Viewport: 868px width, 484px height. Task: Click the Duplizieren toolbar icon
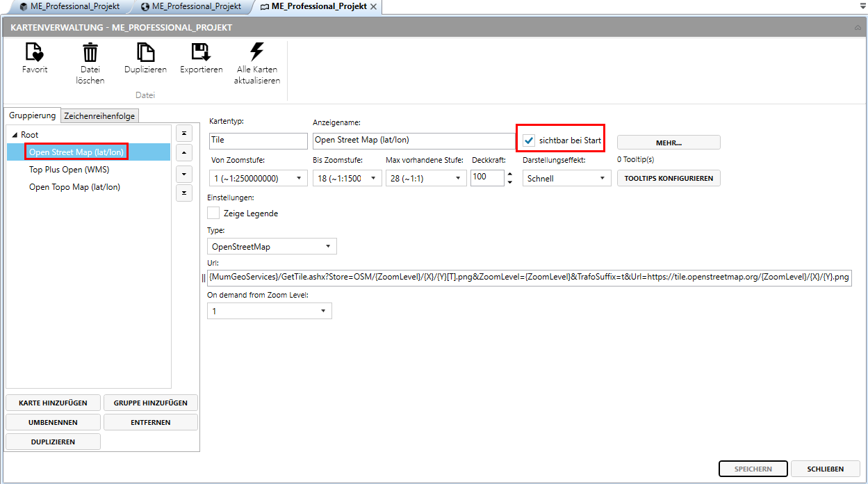[145, 53]
